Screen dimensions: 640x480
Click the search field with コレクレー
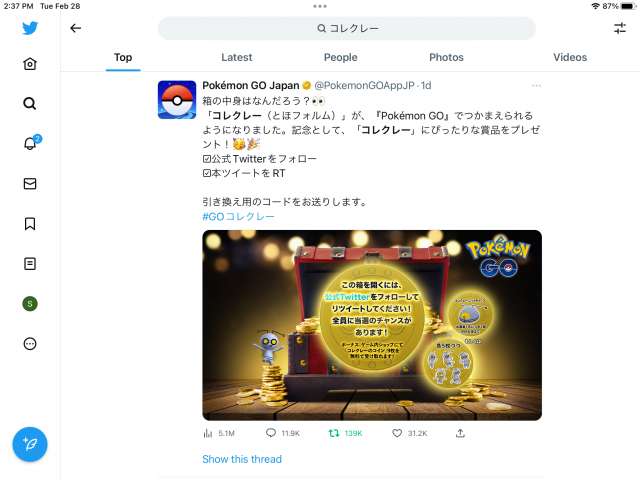(347, 28)
